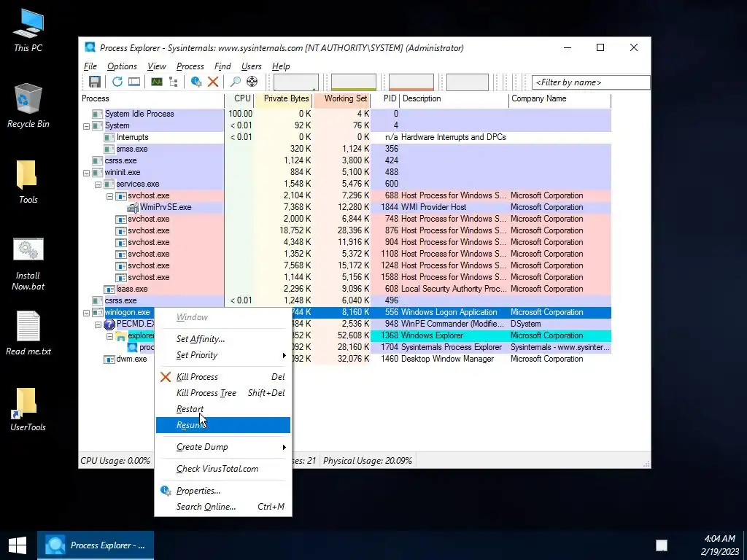Click the system tray icon near clock
This screenshot has height=560, width=747.
661,545
